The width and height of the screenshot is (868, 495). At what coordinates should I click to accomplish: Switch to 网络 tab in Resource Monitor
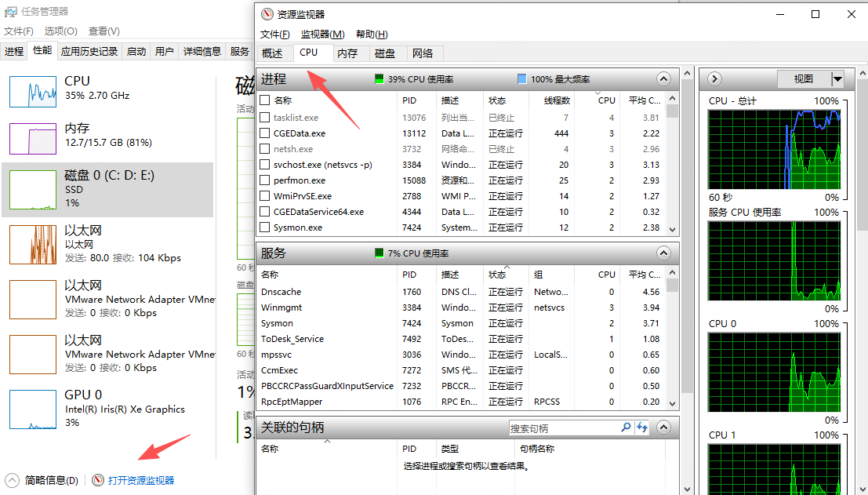pos(423,53)
